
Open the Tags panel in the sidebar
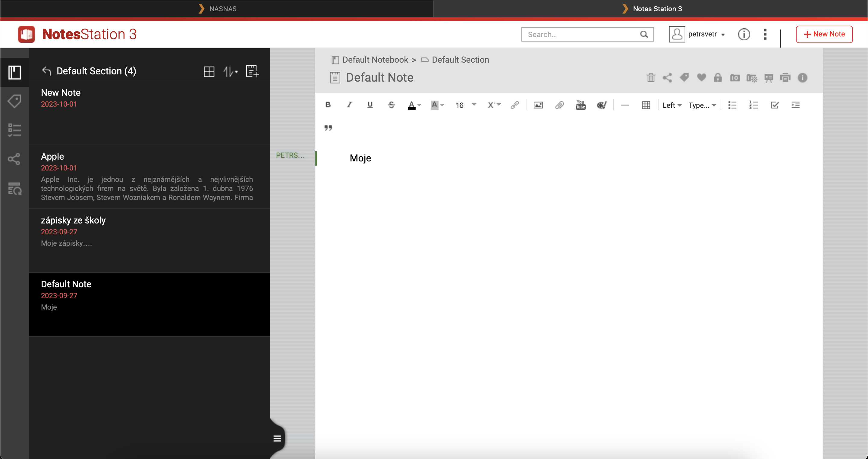tap(15, 101)
